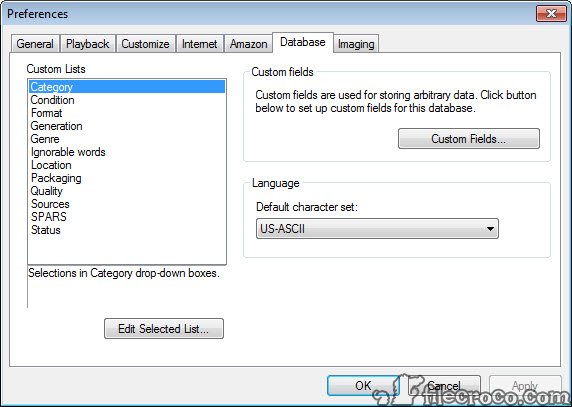Open the Amazon tab
Image resolution: width=572 pixels, height=407 pixels.
[248, 44]
